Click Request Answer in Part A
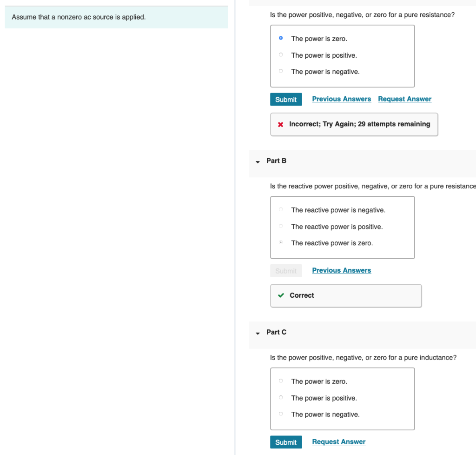 [404, 99]
